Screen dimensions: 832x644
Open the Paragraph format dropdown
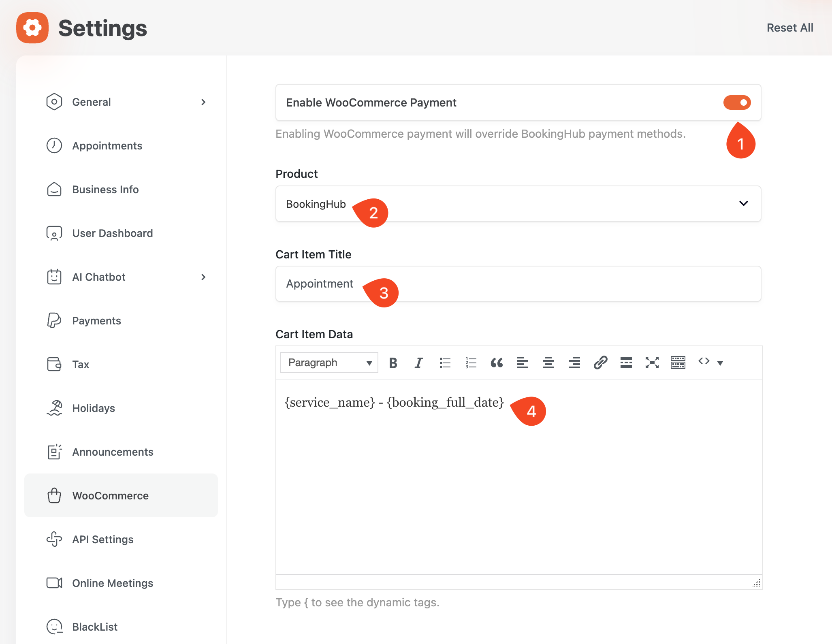pyautogui.click(x=329, y=363)
